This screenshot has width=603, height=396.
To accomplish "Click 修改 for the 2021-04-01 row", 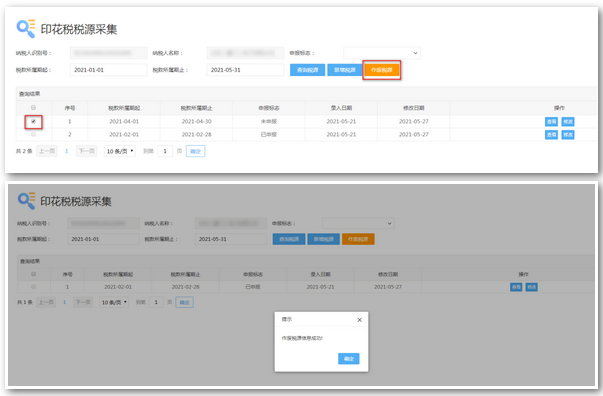I will pos(568,122).
